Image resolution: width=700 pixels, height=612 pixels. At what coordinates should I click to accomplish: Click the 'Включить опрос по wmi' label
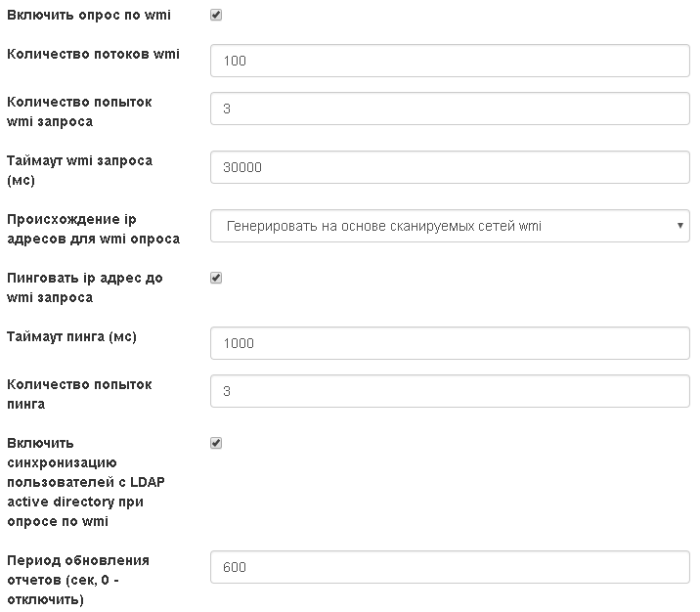pyautogui.click(x=92, y=16)
